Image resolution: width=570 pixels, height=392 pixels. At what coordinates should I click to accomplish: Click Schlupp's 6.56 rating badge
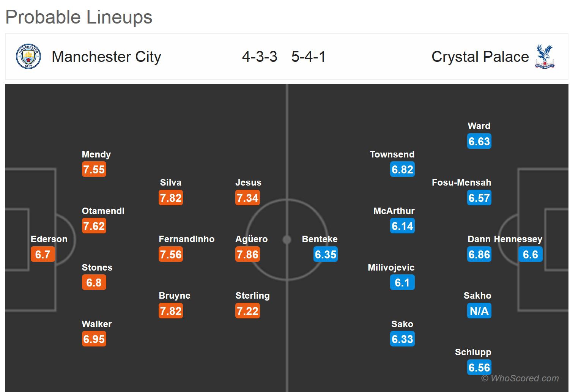[x=479, y=368]
